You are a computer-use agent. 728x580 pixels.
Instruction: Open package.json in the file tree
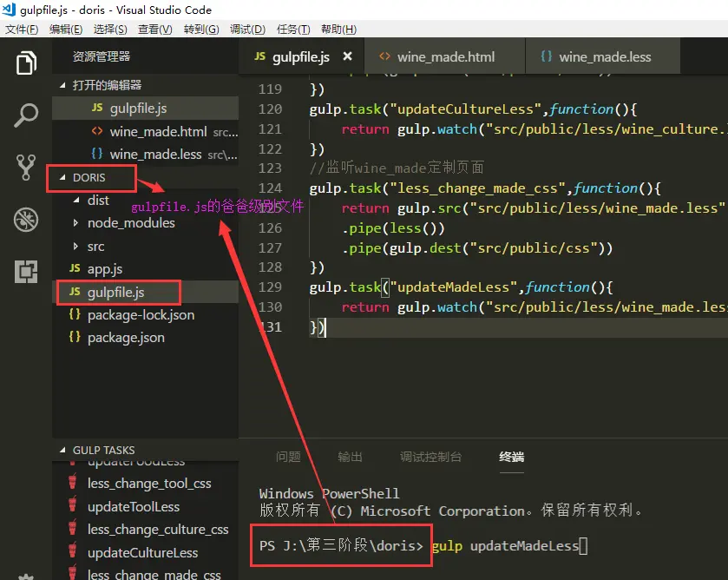tap(145, 338)
